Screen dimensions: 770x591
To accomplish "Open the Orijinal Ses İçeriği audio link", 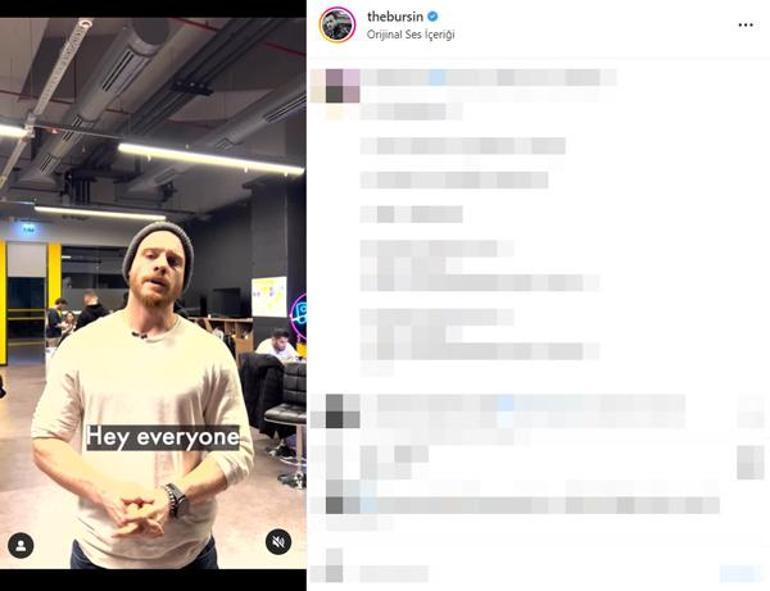I will [x=411, y=34].
